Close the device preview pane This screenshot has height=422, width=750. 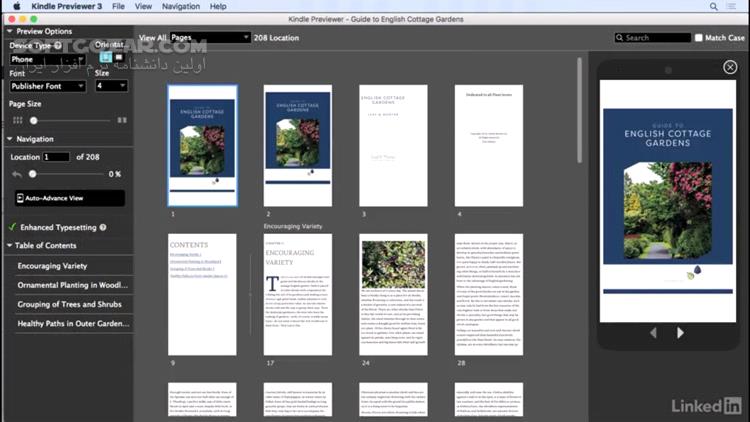(730, 67)
